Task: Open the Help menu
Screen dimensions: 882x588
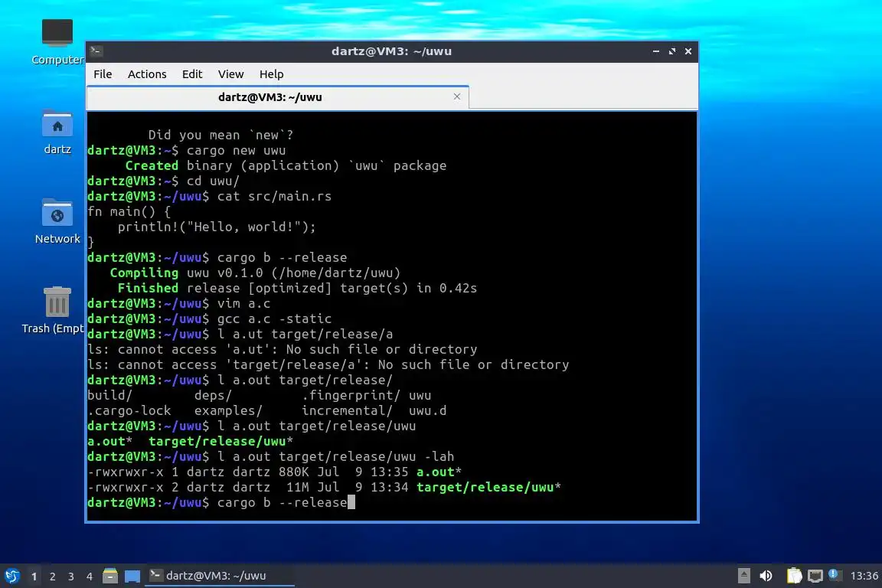Action: pos(271,74)
